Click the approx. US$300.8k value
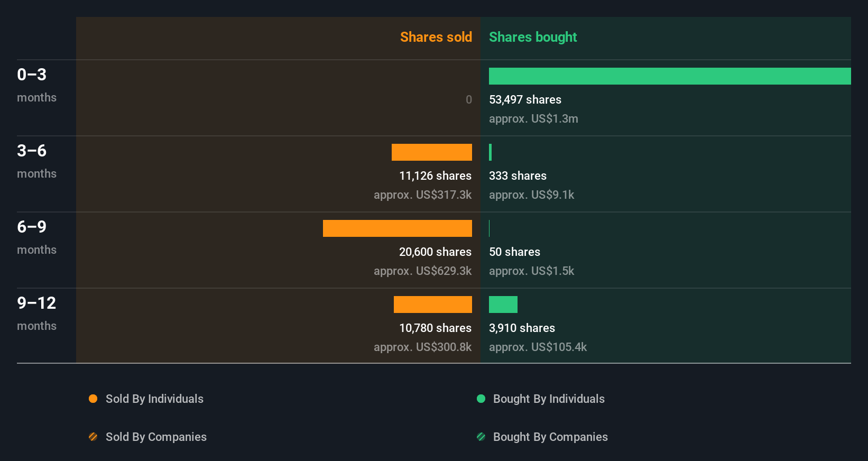 422,347
